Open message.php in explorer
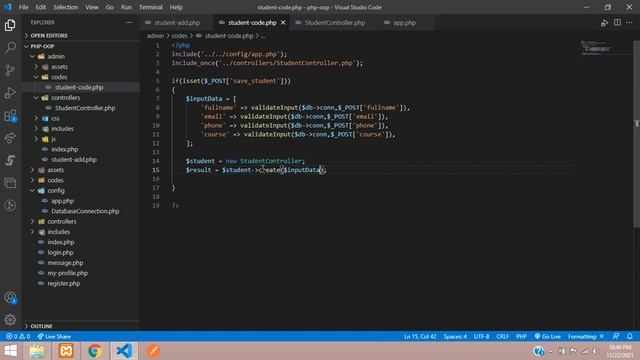The width and height of the screenshot is (640, 360). pos(65,263)
